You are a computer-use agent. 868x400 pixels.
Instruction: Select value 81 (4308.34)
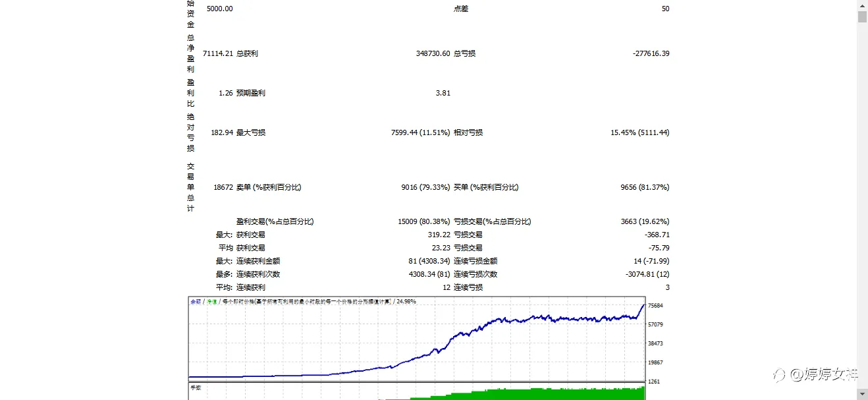[x=429, y=261]
